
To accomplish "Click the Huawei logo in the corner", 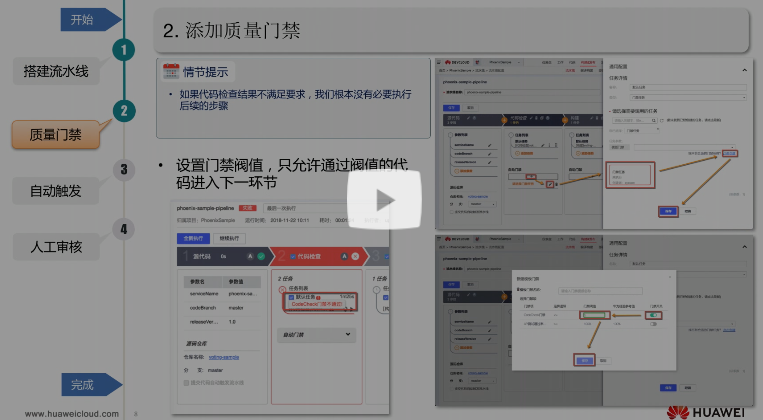I will (705, 412).
